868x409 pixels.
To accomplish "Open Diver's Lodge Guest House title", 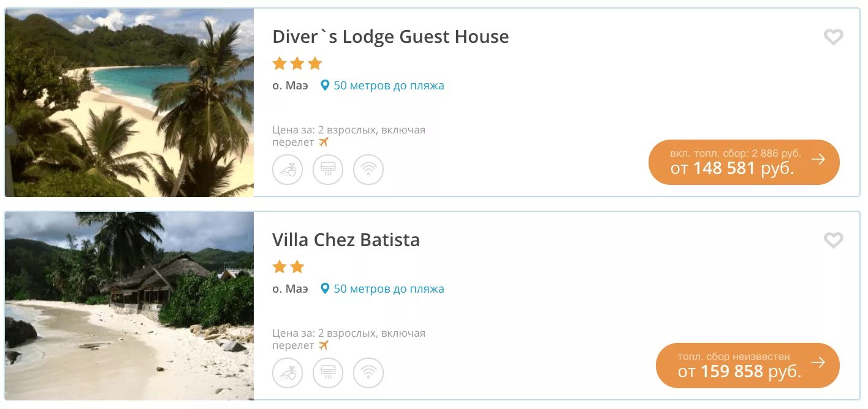I will [x=390, y=37].
